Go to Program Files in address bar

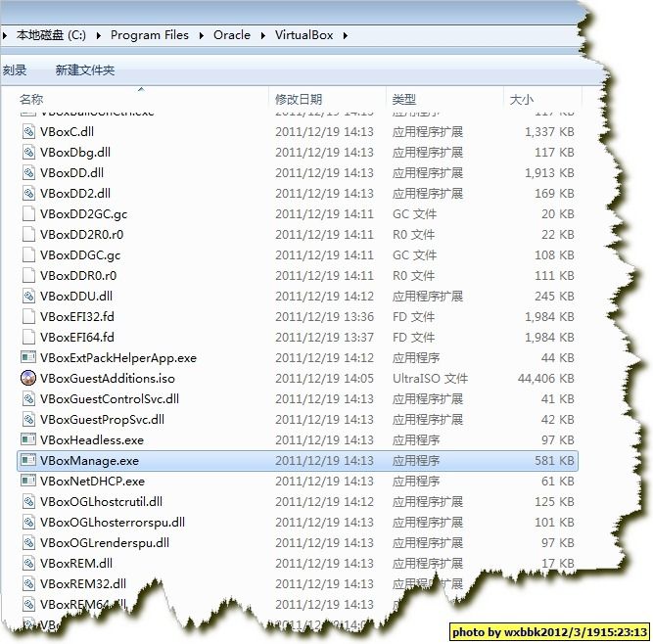(x=150, y=35)
